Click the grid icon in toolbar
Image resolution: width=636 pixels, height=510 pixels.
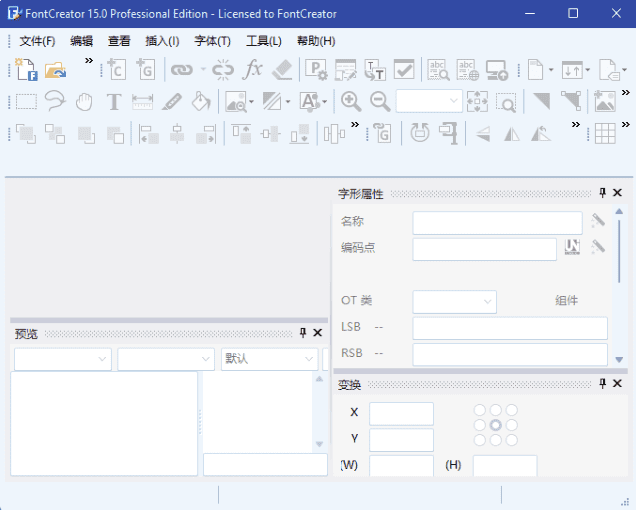[605, 133]
